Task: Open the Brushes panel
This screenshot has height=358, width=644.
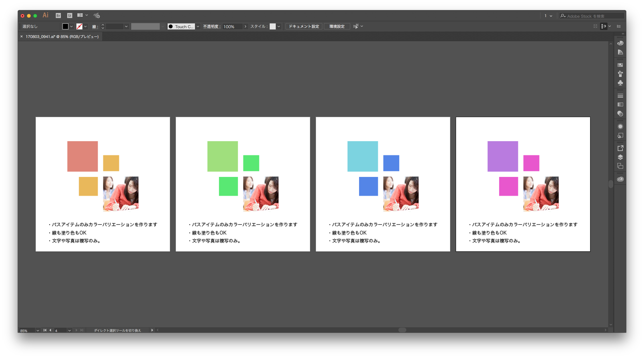Action: [x=620, y=74]
